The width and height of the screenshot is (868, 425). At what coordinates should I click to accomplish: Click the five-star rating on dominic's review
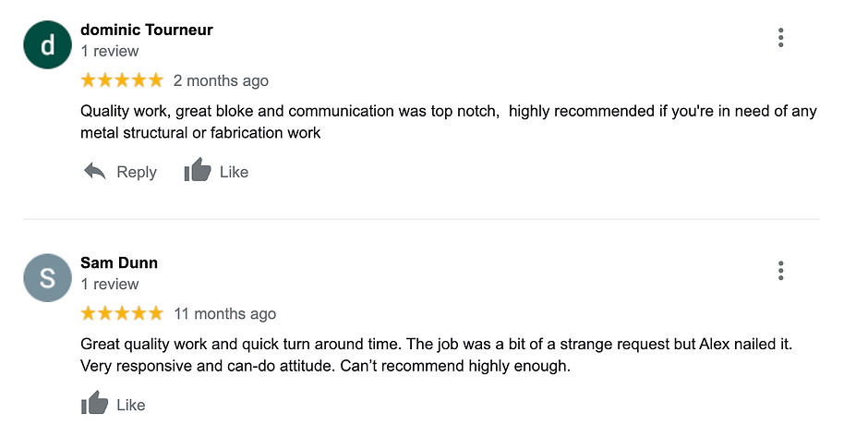coord(122,80)
